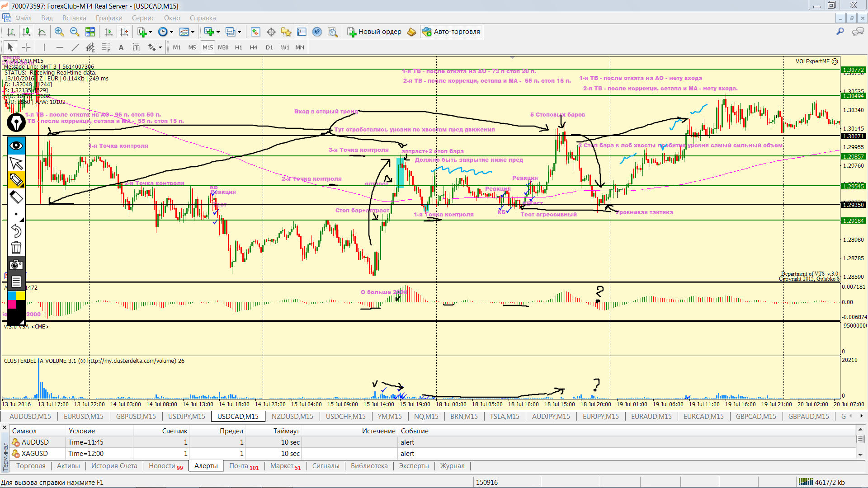Viewport: 868px width, 488px height.
Task: Toggle chart auto scroll
Action: click(108, 32)
